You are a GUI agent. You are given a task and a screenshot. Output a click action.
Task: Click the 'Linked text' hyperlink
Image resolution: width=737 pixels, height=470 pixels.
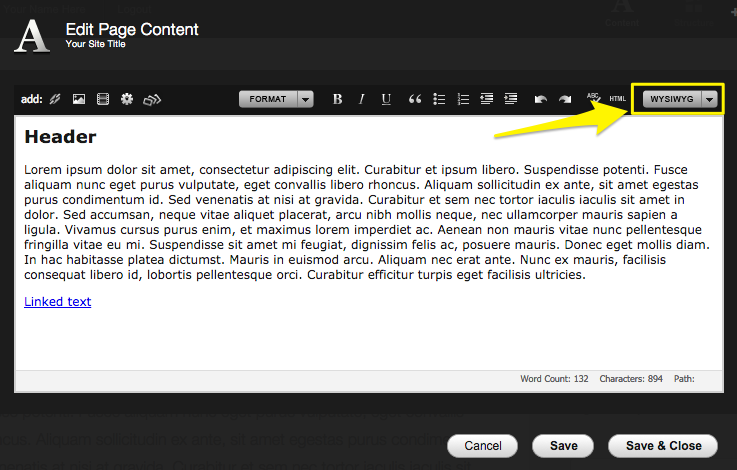(x=58, y=302)
